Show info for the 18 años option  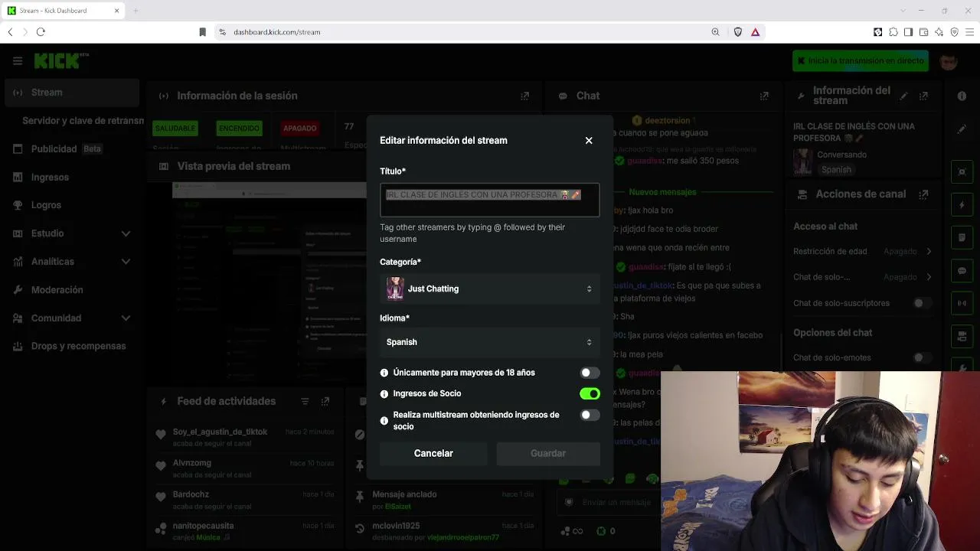384,373
